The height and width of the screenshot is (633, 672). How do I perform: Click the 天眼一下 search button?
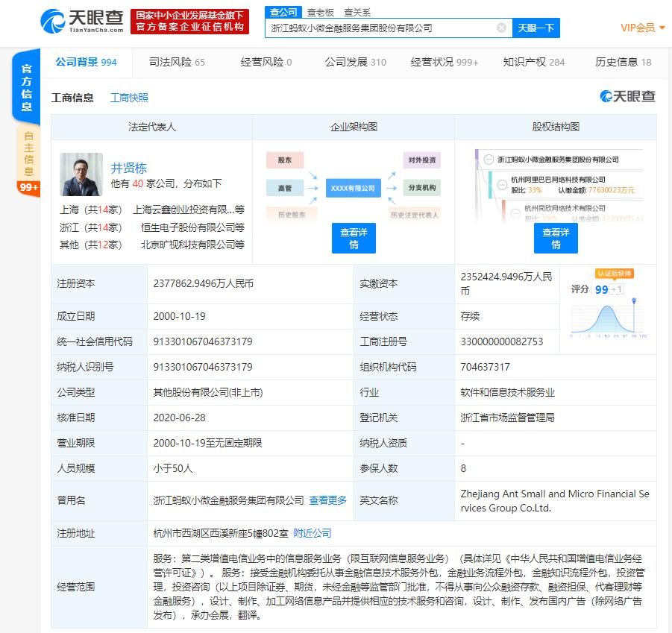pyautogui.click(x=536, y=28)
